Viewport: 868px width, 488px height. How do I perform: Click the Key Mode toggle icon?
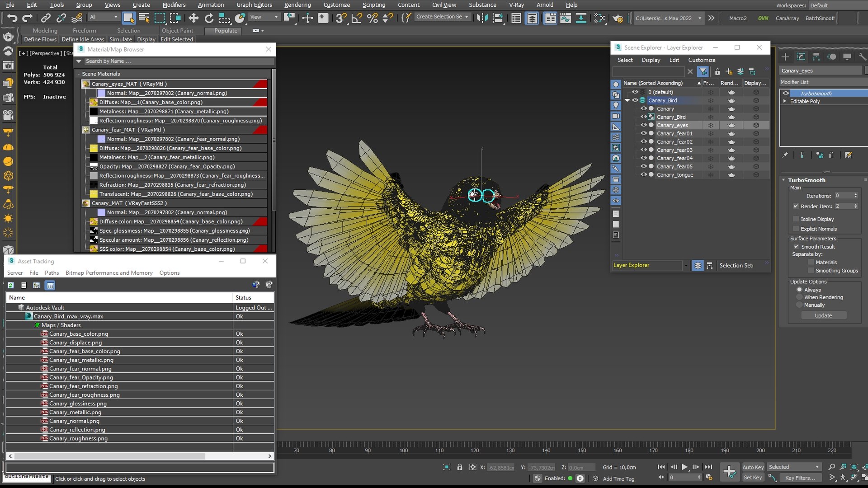point(661,477)
